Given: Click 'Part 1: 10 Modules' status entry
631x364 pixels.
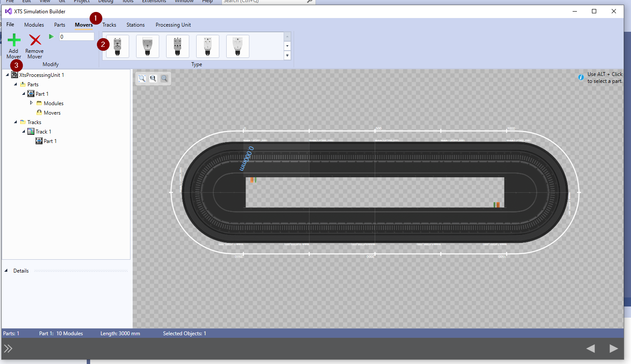Looking at the screenshot, I should pyautogui.click(x=61, y=334).
